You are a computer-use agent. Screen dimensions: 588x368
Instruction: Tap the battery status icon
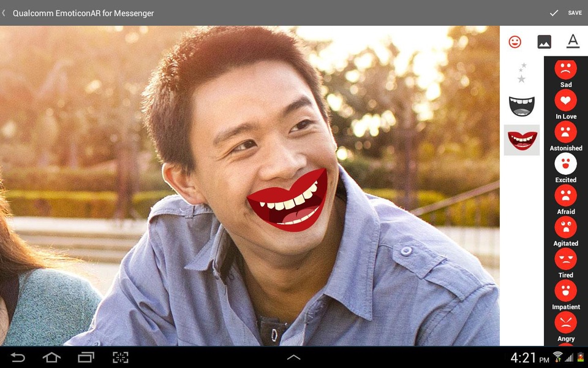click(581, 357)
